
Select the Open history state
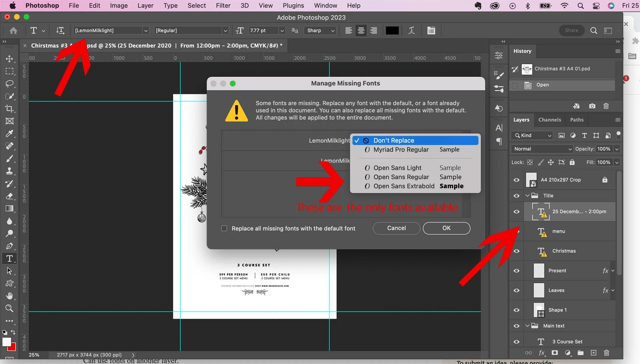tap(562, 85)
